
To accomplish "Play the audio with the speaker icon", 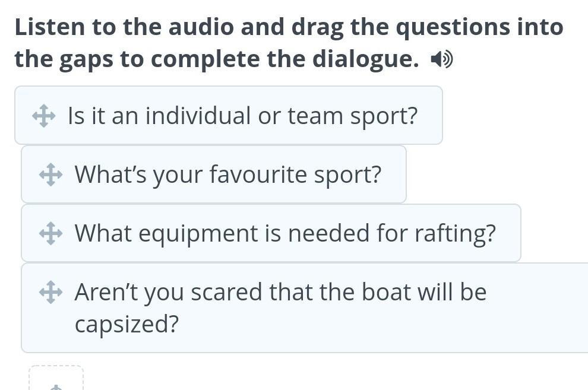I will pos(442,59).
